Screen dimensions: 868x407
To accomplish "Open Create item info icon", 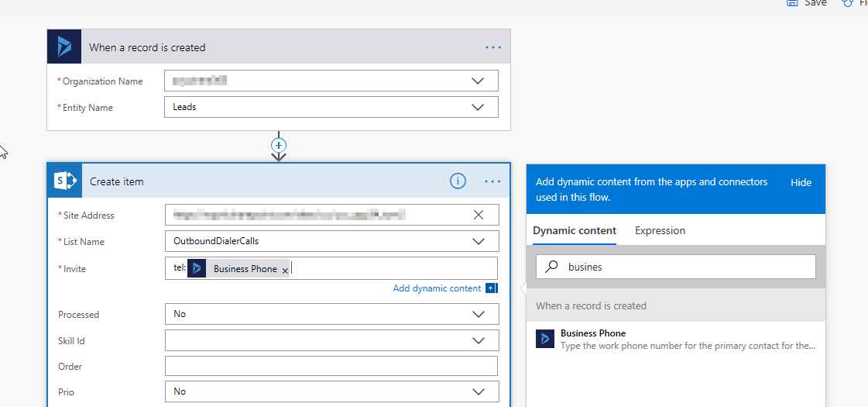I will pyautogui.click(x=458, y=181).
